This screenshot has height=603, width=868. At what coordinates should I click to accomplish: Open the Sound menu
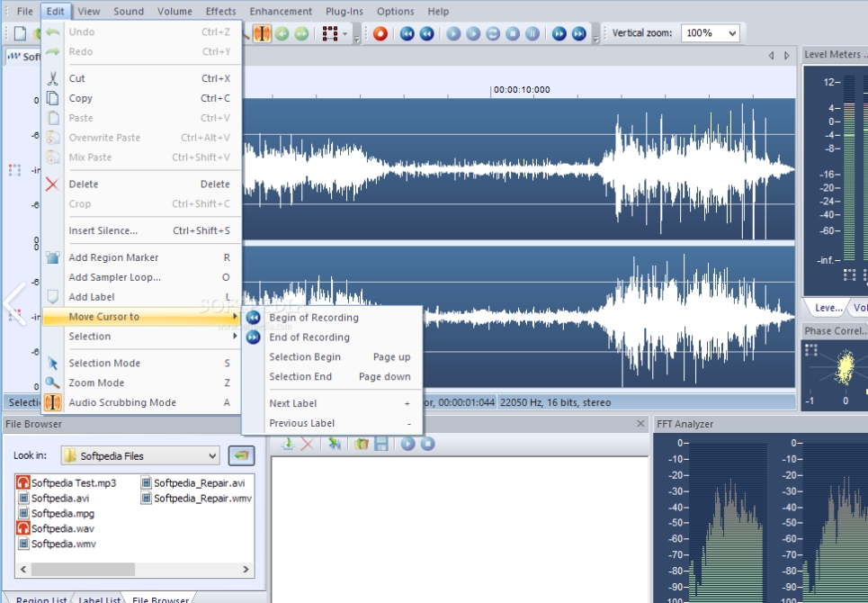(129, 11)
